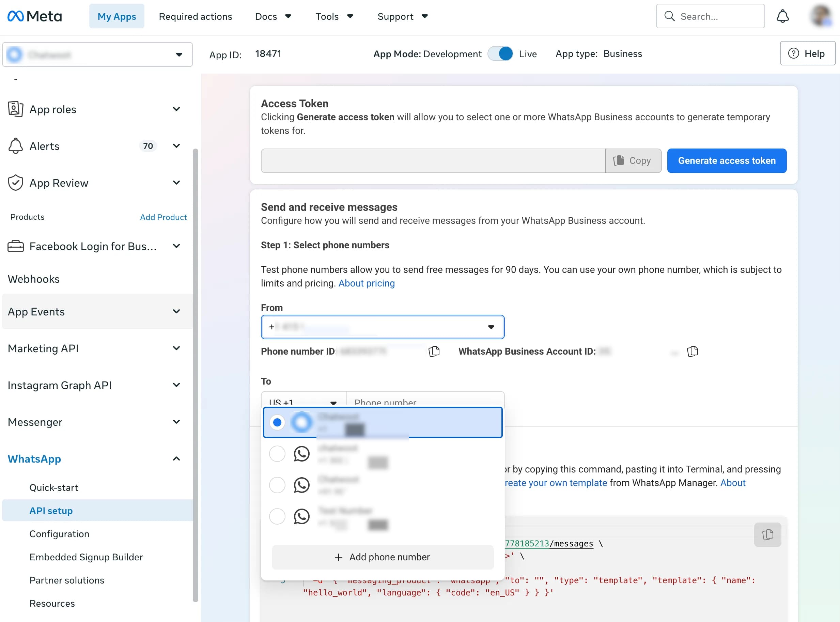Expand Facebook Login for Business section
Viewport: 840px width, 622px height.
tap(176, 246)
